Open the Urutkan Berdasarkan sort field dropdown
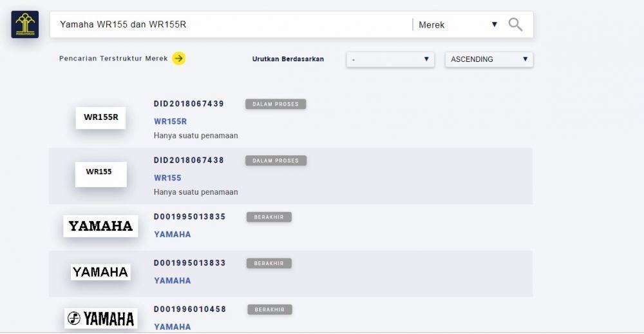 click(390, 59)
